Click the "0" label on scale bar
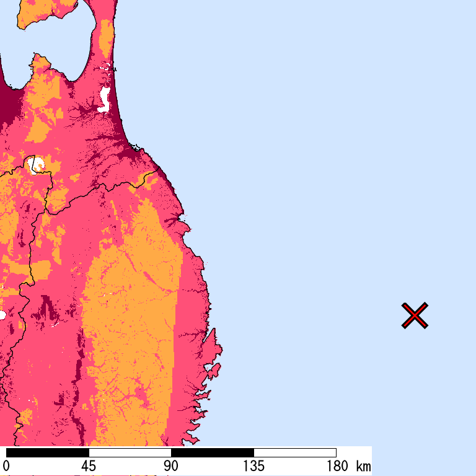Image resolution: width=476 pixels, height=476 pixels. [6, 466]
